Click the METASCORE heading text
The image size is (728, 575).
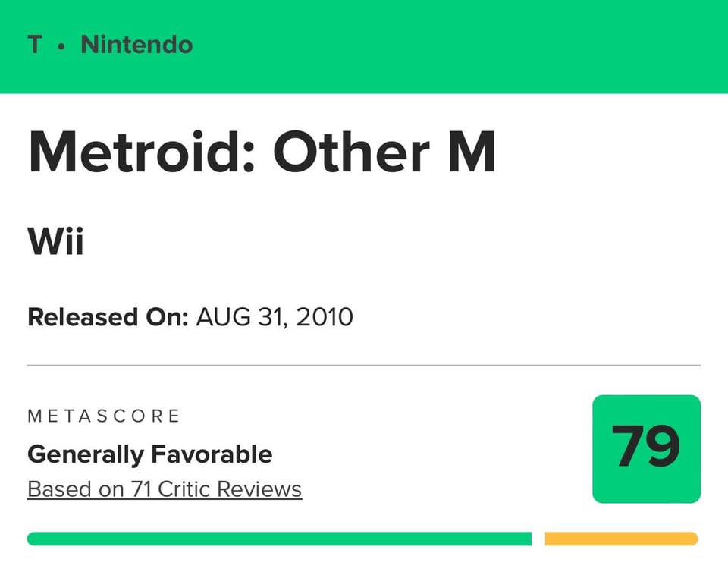[x=104, y=416]
